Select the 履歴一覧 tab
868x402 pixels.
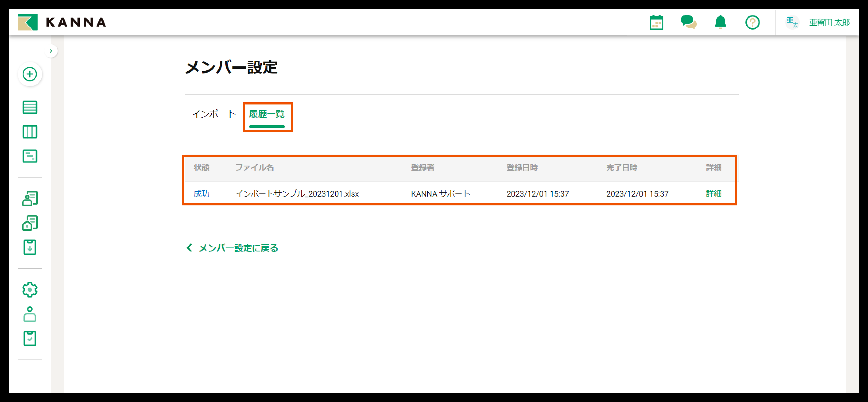coord(267,114)
